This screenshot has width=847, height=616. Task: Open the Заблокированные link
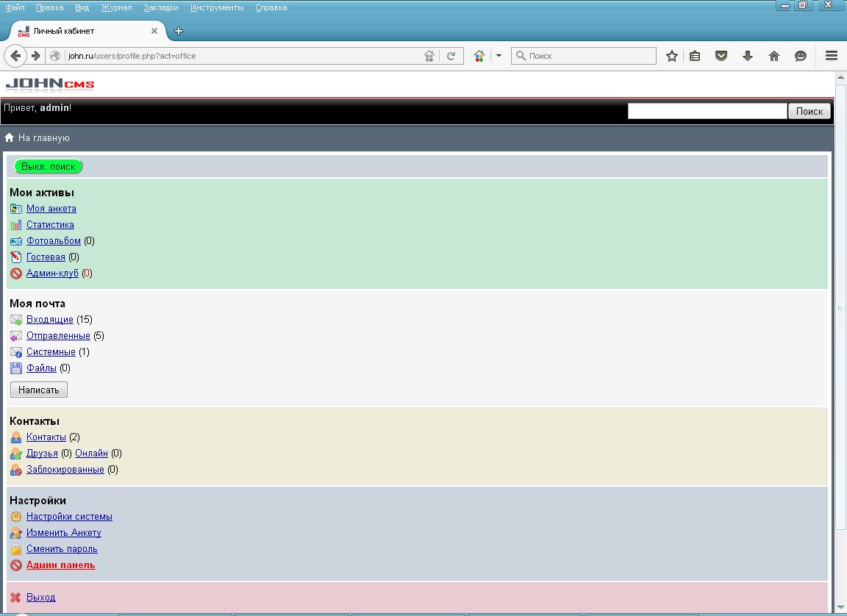(65, 470)
